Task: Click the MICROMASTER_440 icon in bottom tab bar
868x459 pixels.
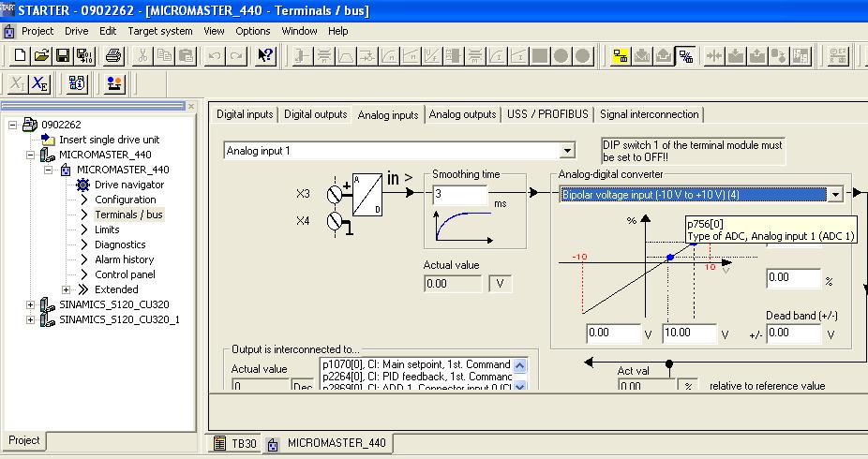Action: tap(273, 444)
